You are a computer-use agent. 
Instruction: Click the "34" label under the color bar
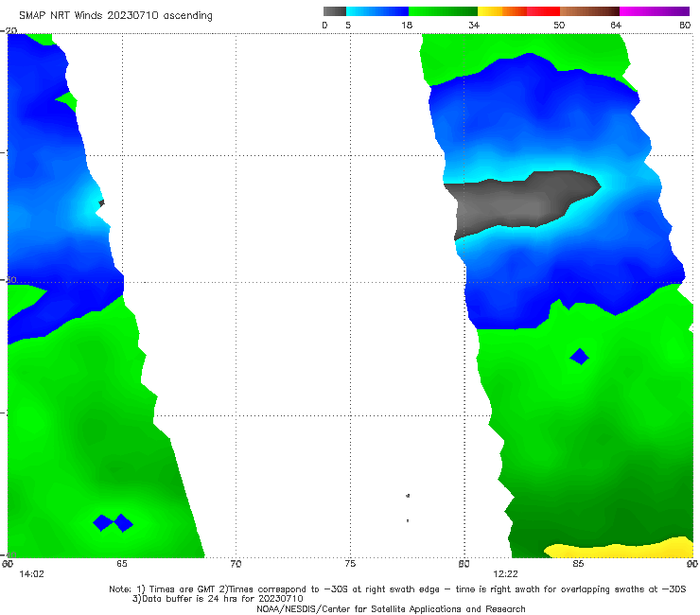click(474, 25)
